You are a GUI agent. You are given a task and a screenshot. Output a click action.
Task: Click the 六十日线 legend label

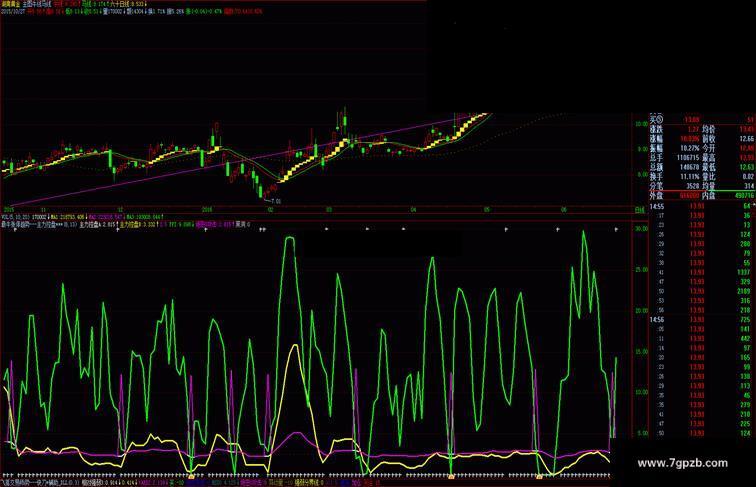click(122, 3)
